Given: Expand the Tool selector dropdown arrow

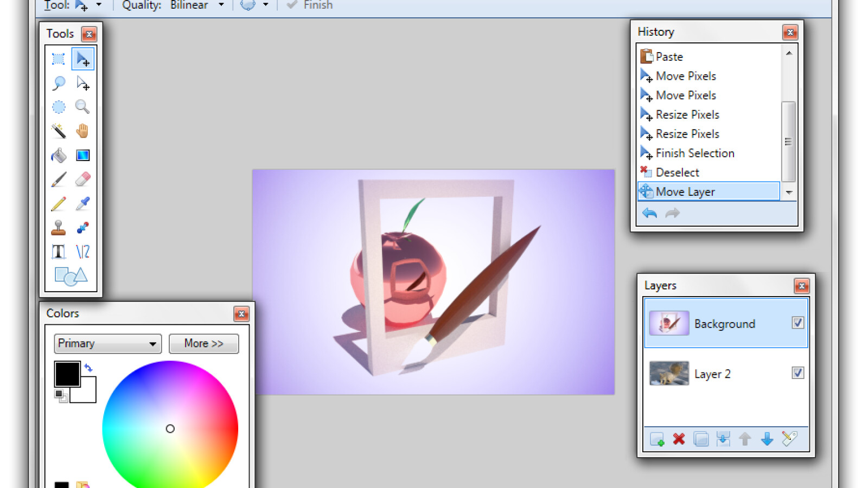Looking at the screenshot, I should [99, 5].
